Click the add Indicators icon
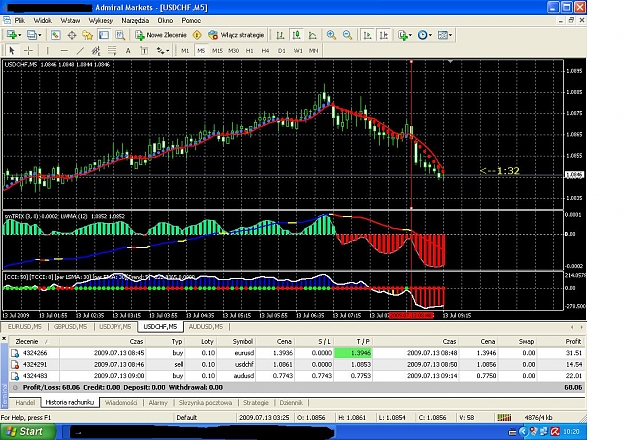Image resolution: width=625 pixels, height=440 pixels. click(403, 35)
